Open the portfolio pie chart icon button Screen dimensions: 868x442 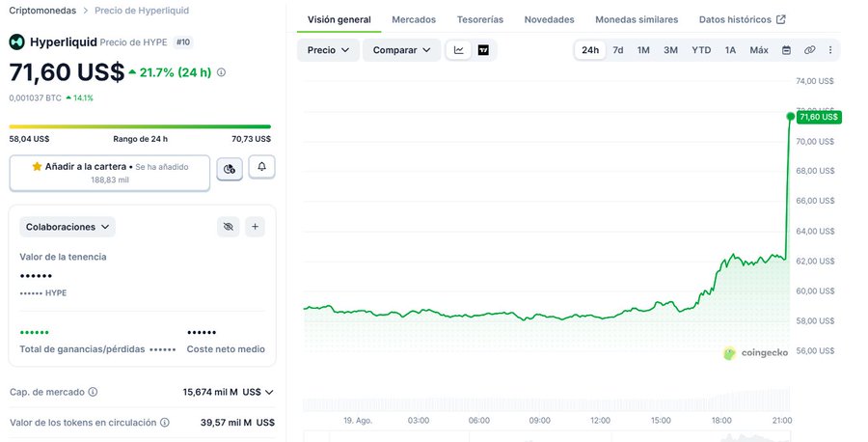pos(230,169)
